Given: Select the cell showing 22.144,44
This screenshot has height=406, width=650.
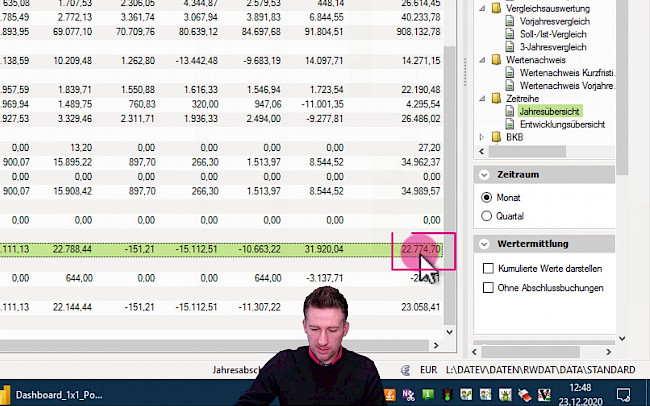Looking at the screenshot, I should 73,307.
